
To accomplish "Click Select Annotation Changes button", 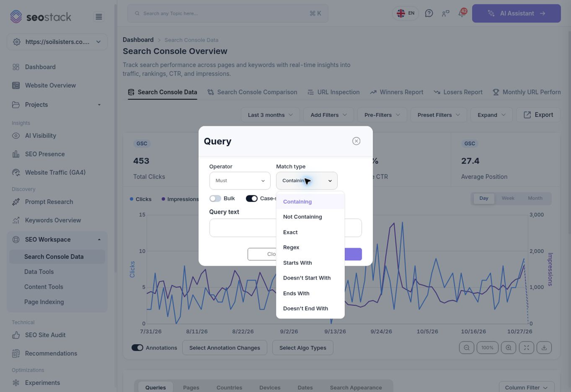I will (225, 348).
